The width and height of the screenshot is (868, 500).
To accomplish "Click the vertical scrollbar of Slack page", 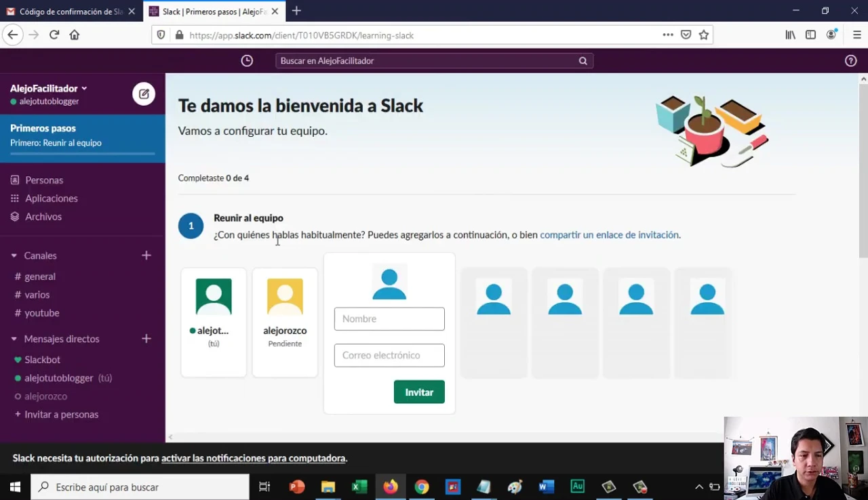I will coord(863,169).
